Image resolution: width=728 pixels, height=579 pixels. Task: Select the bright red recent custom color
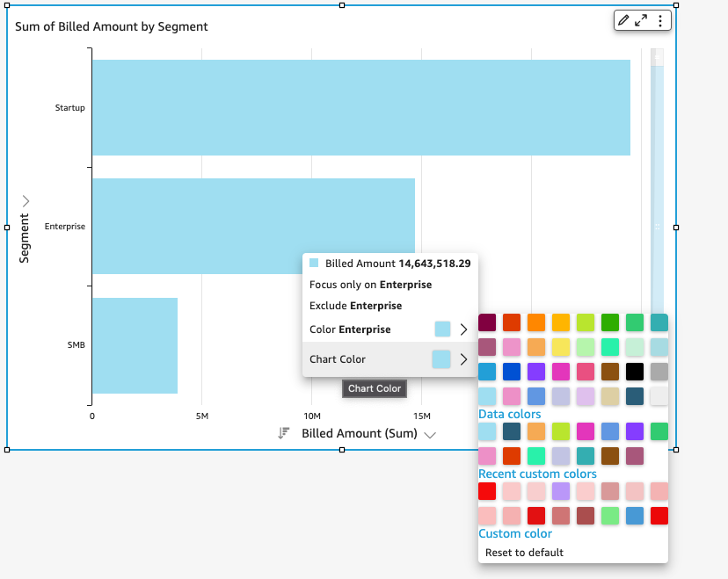[487, 491]
